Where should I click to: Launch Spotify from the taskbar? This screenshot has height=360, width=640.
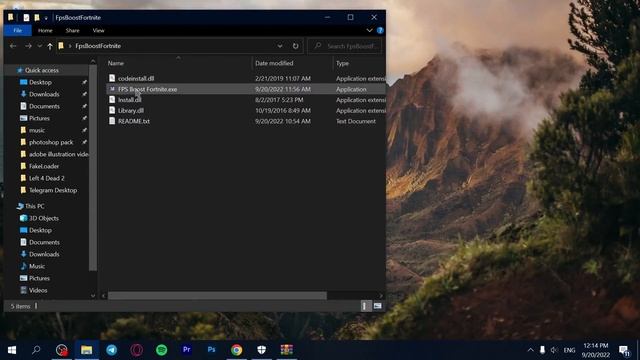point(162,350)
